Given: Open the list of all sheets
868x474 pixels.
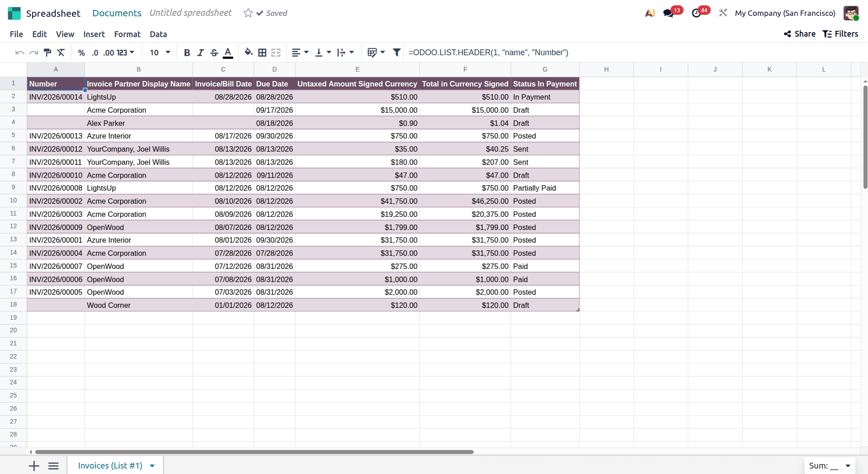Looking at the screenshot, I should 53,466.
